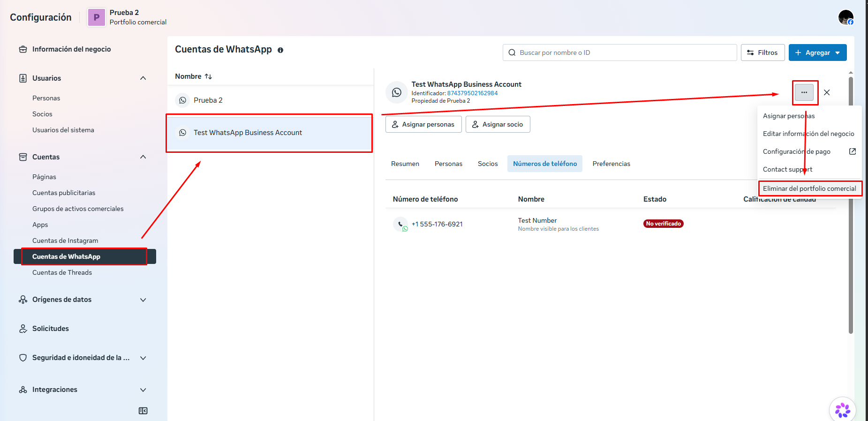The height and width of the screenshot is (421, 868).
Task: Click the Orígenes de datos icon
Action: tap(23, 300)
